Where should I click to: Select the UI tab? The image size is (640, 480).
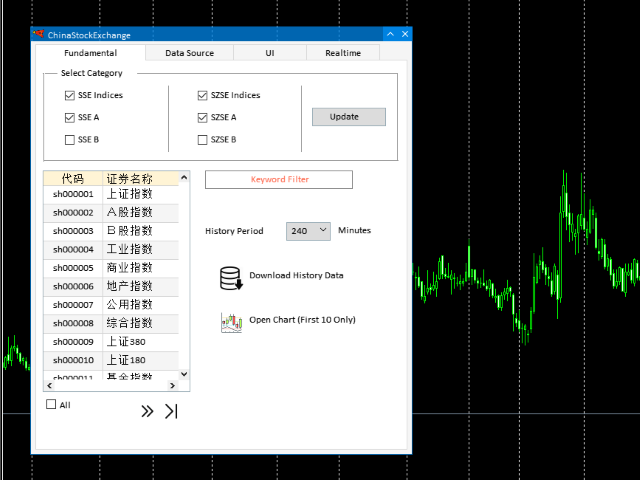(270, 53)
